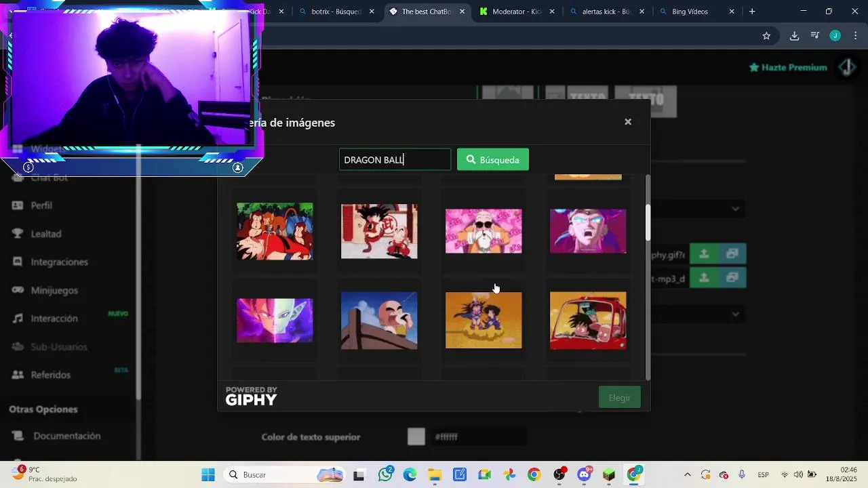Screen dimensions: 868x488
Task: Switch to the Moderator - Kick tab
Action: 517,12
